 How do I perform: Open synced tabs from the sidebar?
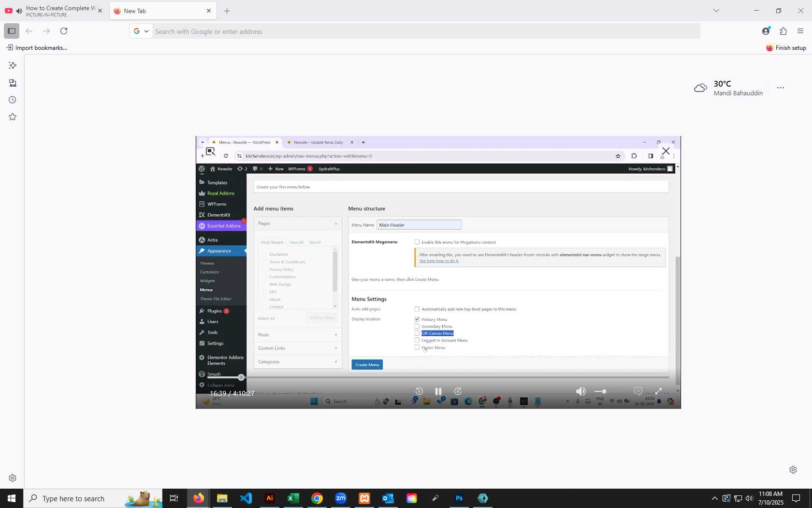[x=13, y=83]
